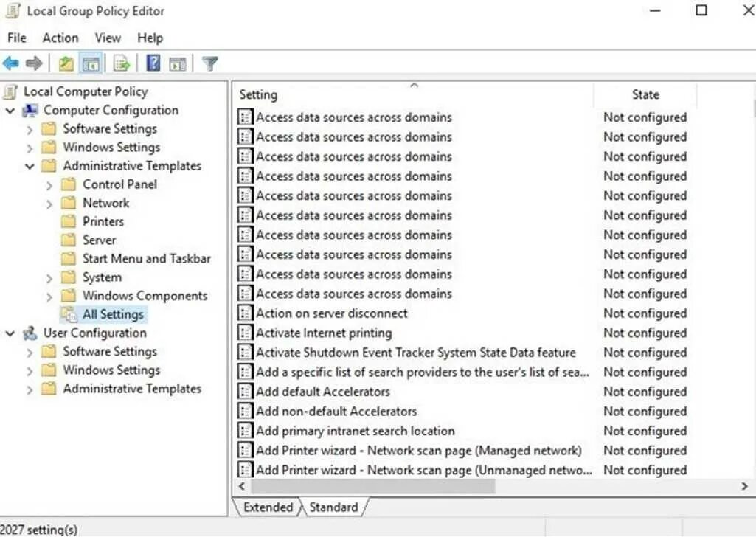This screenshot has width=756, height=537.
Task: Click the horizontal scrollbar thumb
Action: click(373, 486)
